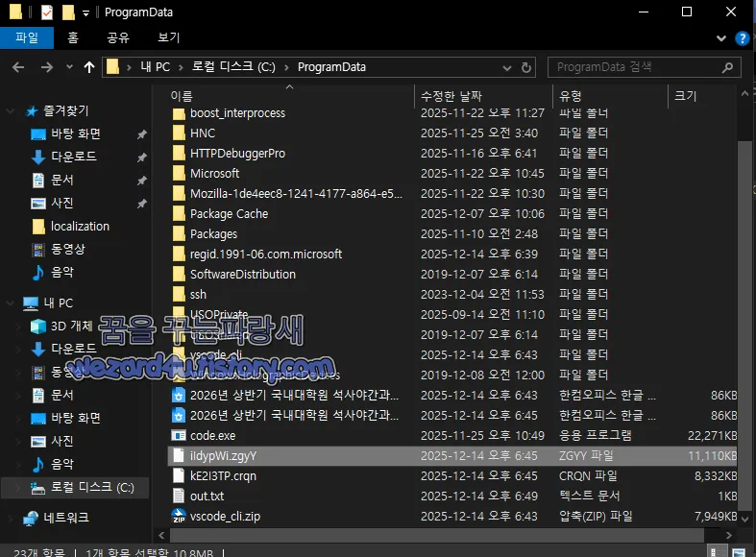Viewport: 756px width, 557px height.
Task: Select the ssh folder icon
Action: [x=179, y=295]
